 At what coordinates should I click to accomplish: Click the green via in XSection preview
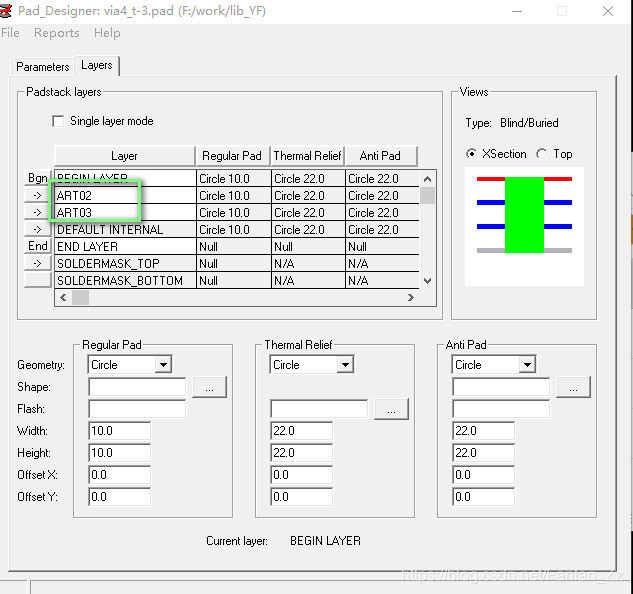(x=524, y=214)
